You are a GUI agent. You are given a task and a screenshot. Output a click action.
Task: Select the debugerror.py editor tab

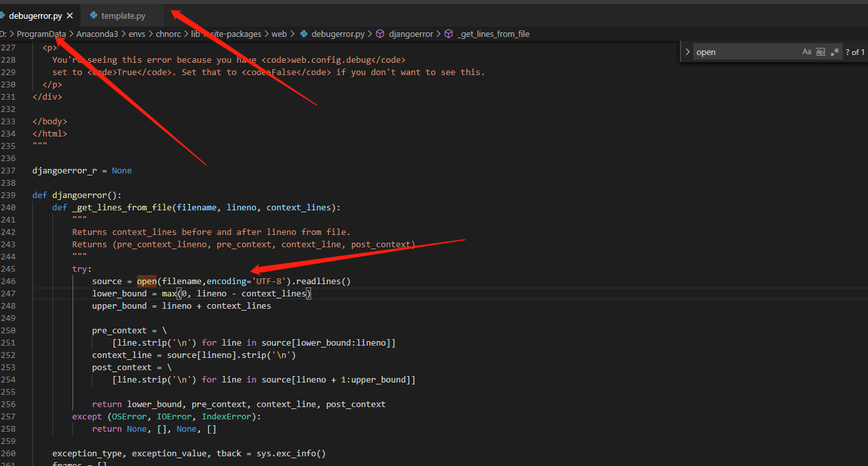36,16
